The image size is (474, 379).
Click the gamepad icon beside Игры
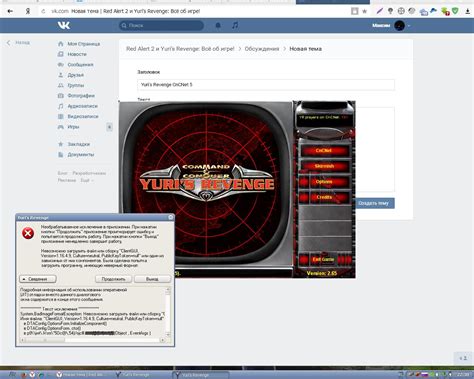(61, 127)
